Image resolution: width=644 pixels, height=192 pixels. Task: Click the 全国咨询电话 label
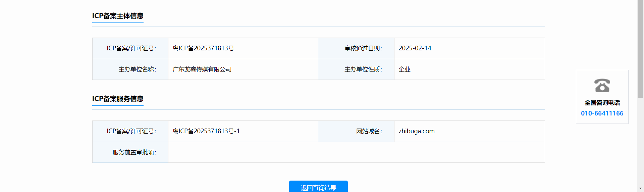[602, 103]
